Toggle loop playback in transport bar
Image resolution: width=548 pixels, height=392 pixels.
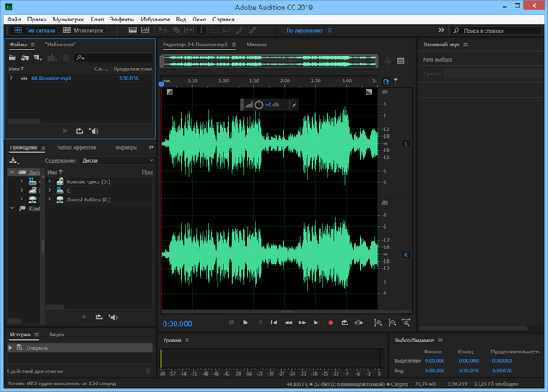tap(344, 323)
